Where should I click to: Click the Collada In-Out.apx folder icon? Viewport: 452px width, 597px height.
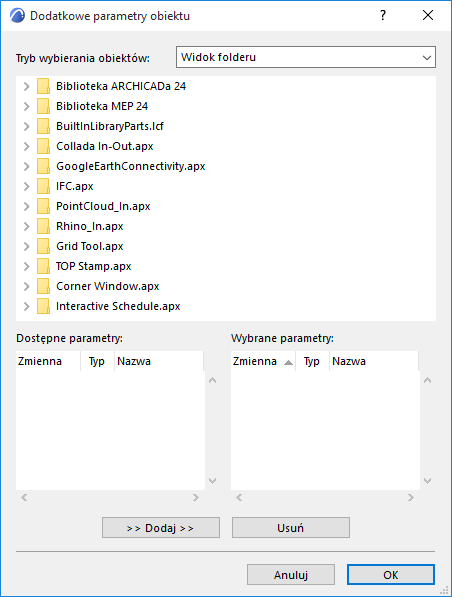pyautogui.click(x=43, y=146)
